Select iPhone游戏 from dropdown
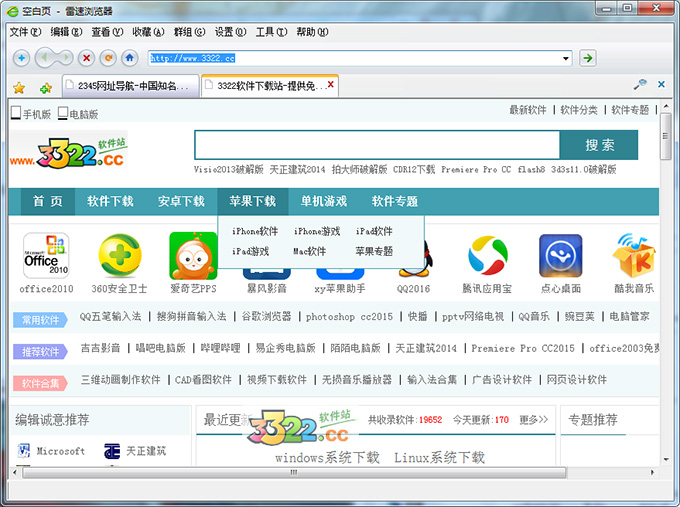The height and width of the screenshot is (507, 680). click(317, 231)
